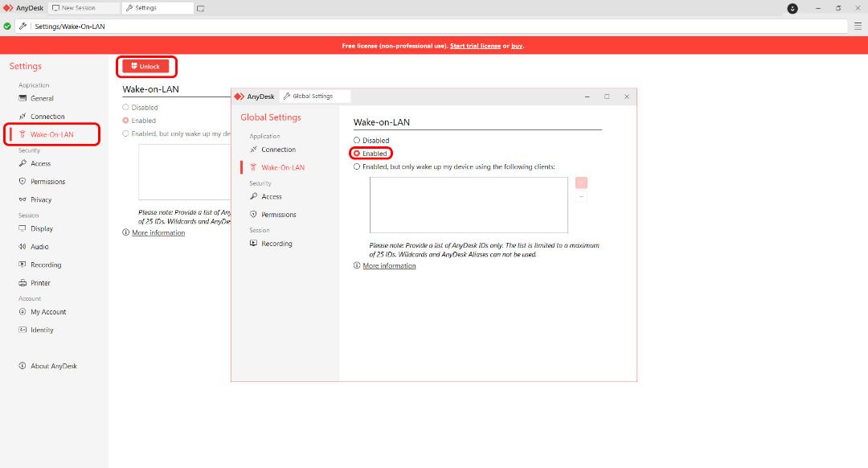Click the recording icon in main sidebar

[23, 265]
